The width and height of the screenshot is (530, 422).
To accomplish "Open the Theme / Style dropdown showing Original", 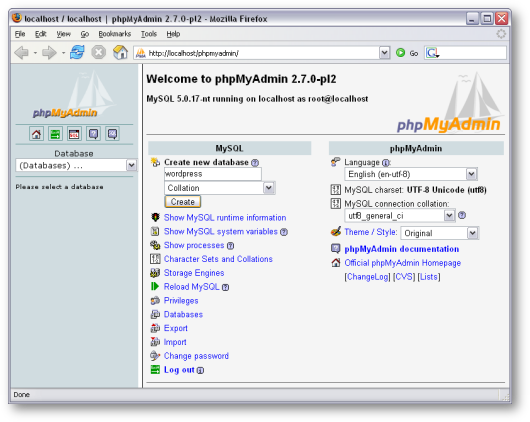I will 440,233.
